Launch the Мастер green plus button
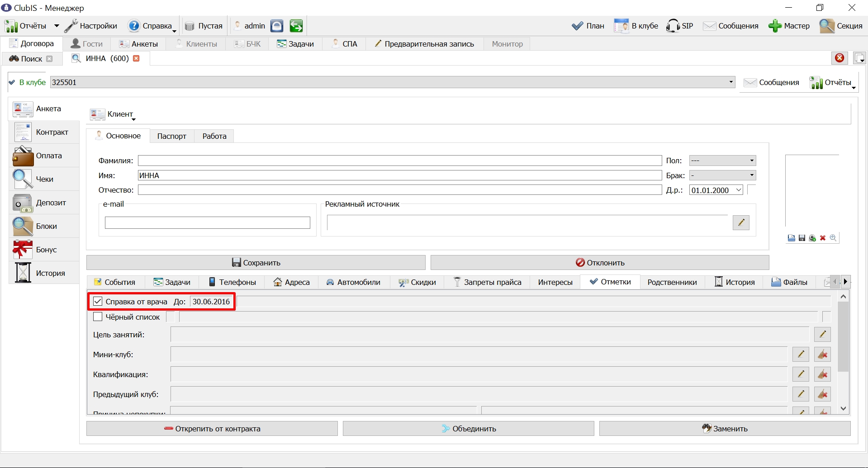 (x=789, y=26)
